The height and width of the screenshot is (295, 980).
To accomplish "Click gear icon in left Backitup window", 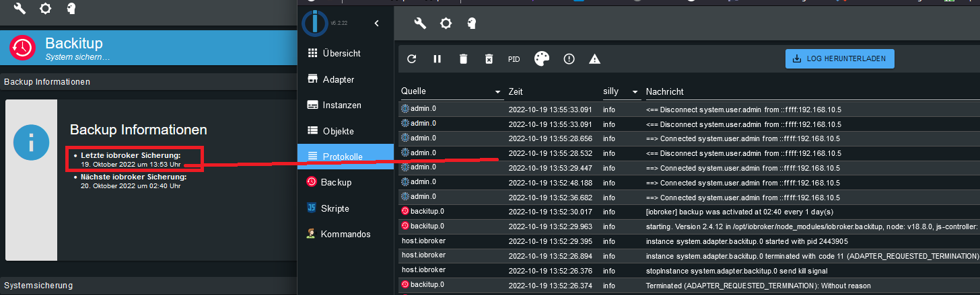I will tap(45, 9).
